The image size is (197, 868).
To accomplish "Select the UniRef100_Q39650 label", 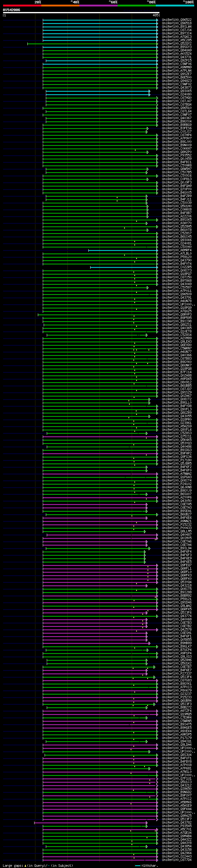I will coord(176,789).
